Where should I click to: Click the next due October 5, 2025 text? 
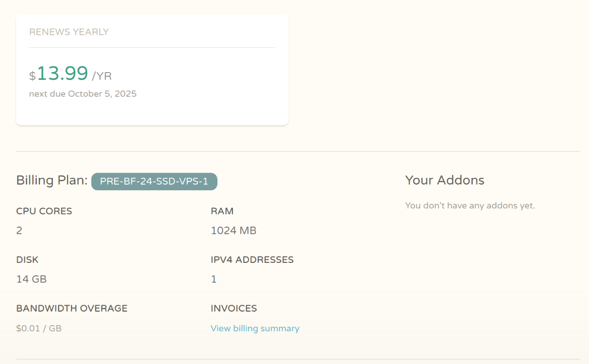pos(83,94)
